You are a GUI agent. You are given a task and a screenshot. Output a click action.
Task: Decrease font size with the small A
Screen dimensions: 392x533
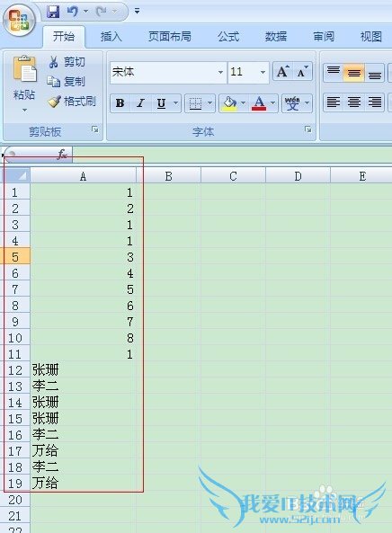302,72
